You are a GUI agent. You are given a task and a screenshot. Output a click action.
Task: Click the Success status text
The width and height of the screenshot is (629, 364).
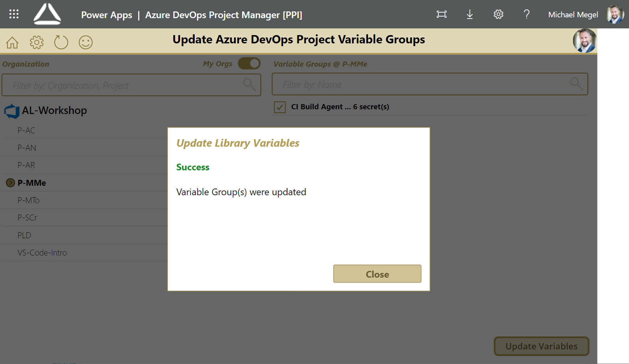point(193,167)
